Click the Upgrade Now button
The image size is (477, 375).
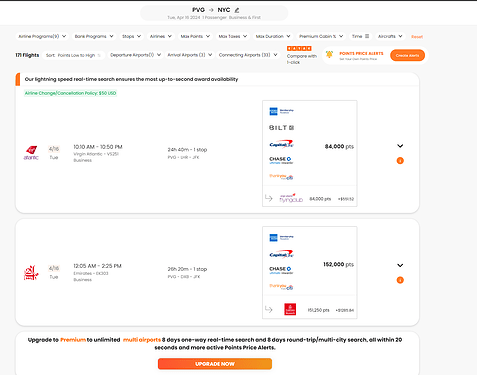[x=215, y=364]
